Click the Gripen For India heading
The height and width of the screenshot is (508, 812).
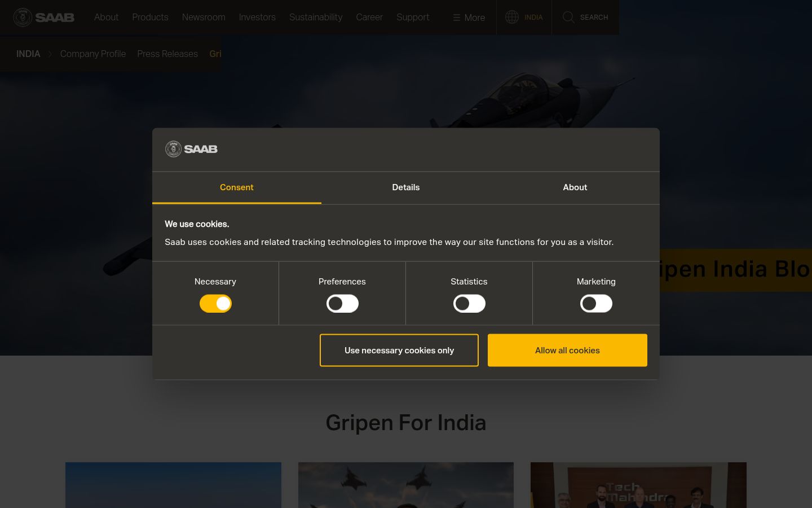click(406, 423)
